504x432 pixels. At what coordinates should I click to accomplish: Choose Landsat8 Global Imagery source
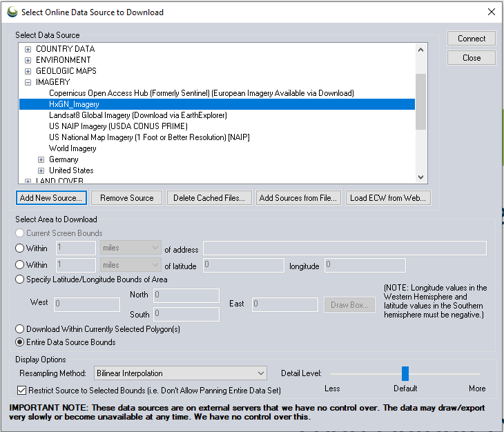(137, 115)
